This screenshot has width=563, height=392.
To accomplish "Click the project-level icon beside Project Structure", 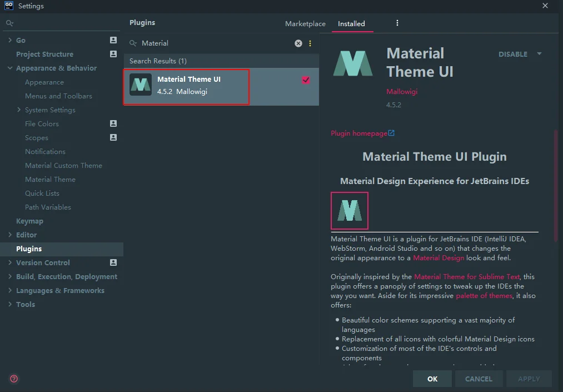I will (x=113, y=54).
